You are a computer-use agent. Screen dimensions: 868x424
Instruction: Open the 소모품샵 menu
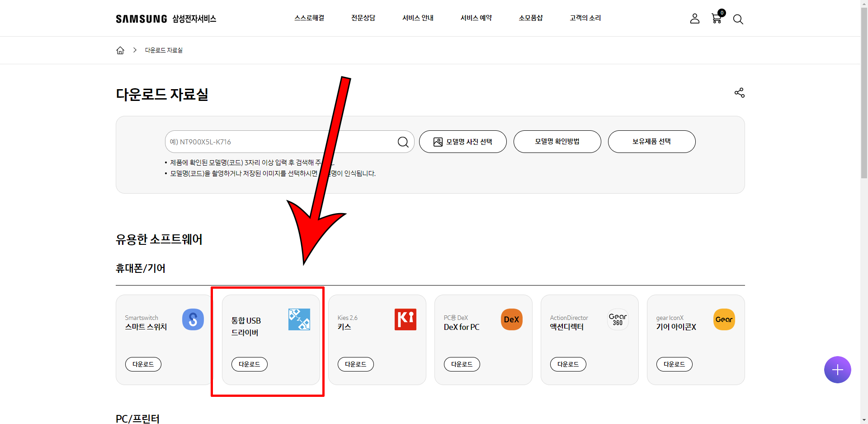(x=531, y=18)
